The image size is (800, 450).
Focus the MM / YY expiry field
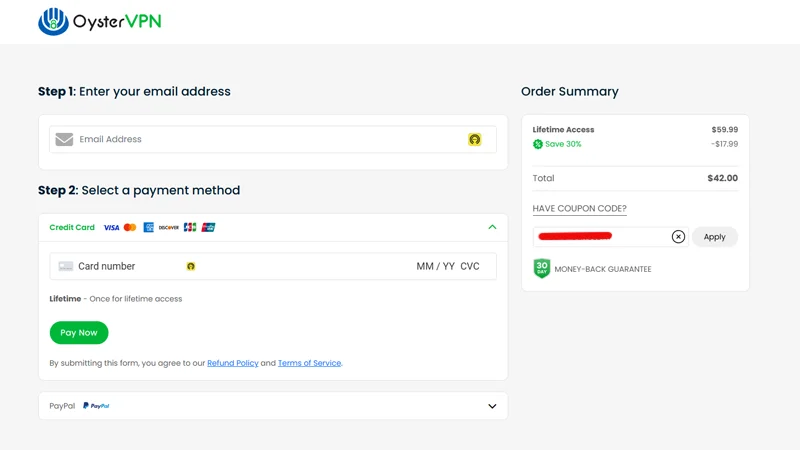(435, 266)
